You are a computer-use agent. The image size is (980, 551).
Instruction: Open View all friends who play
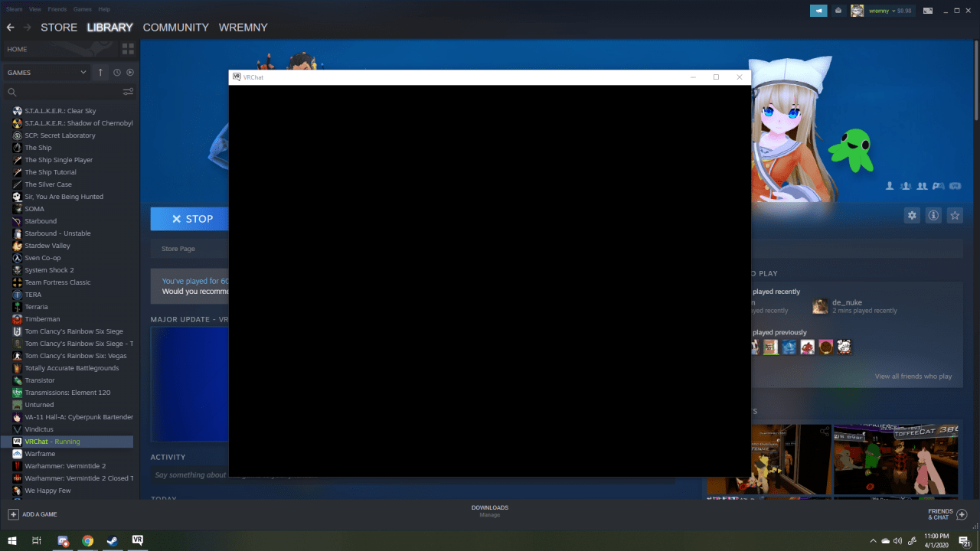click(913, 377)
